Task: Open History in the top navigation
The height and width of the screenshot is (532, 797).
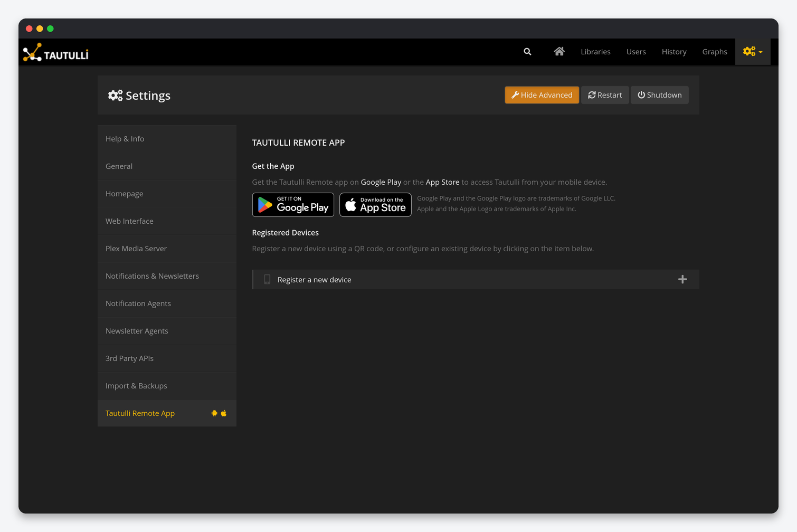Action: (x=674, y=52)
